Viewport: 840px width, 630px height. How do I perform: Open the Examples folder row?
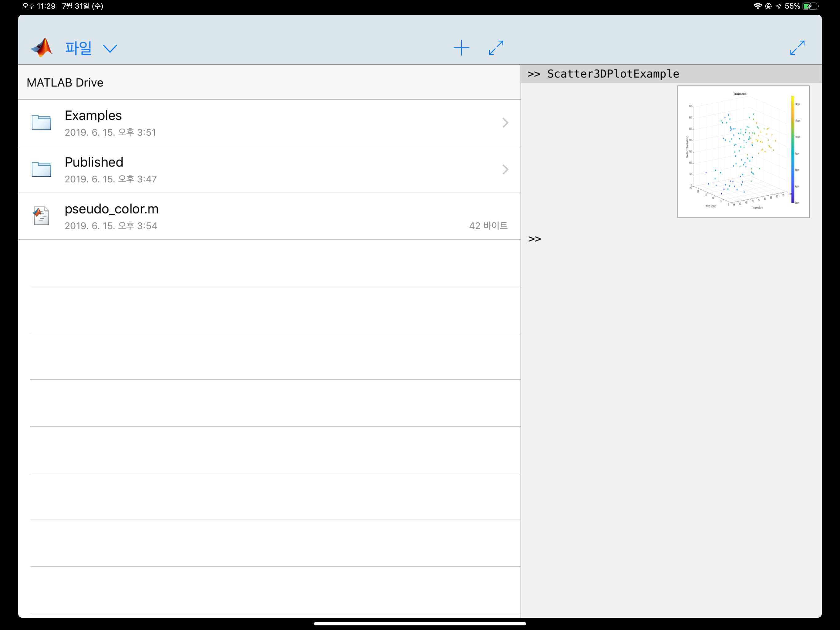(266, 123)
